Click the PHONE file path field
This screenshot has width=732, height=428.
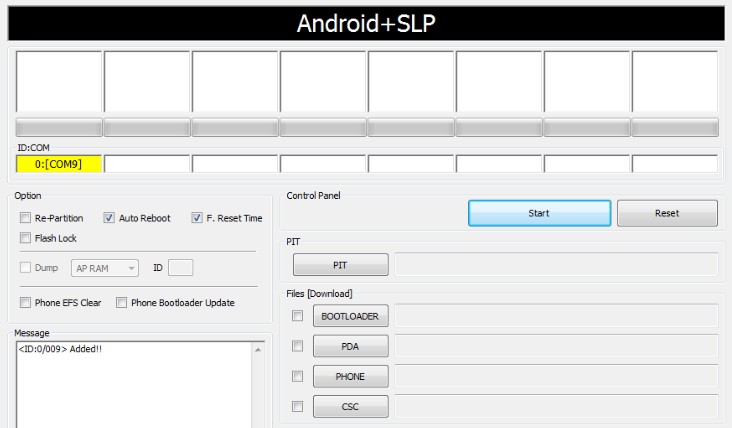[x=556, y=376]
